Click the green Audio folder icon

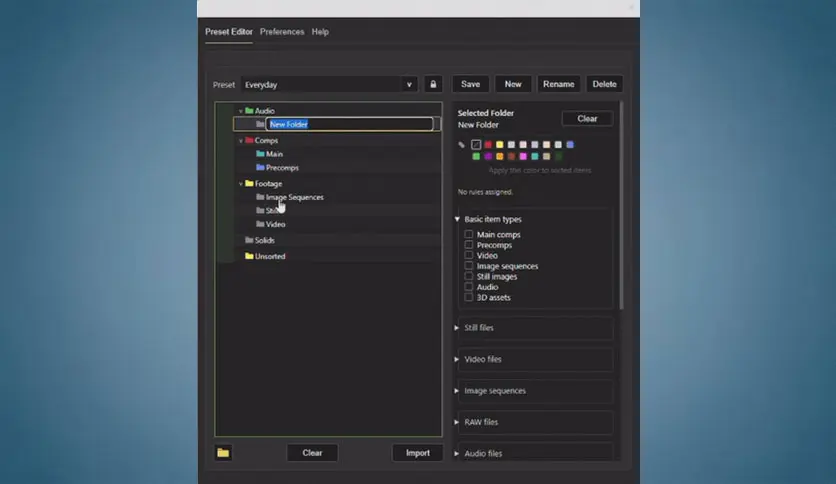pyautogui.click(x=249, y=110)
